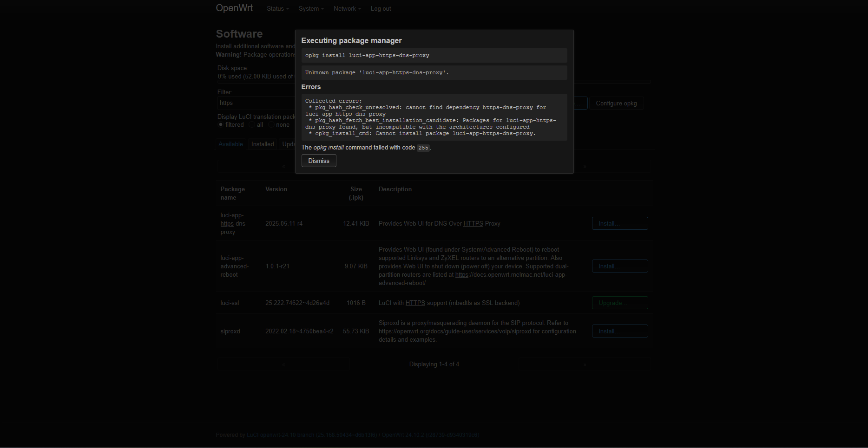
Task: Click the siproxd package name cell
Action: pos(230,331)
